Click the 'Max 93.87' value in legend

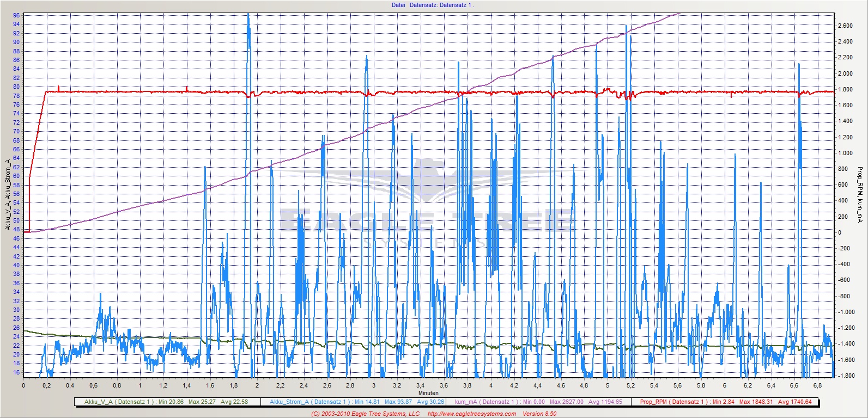click(x=398, y=402)
